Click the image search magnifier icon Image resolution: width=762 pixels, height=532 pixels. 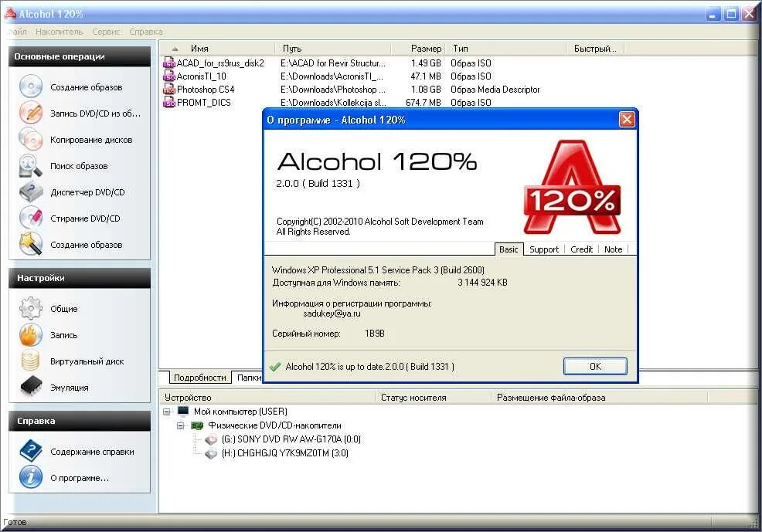tap(31, 165)
